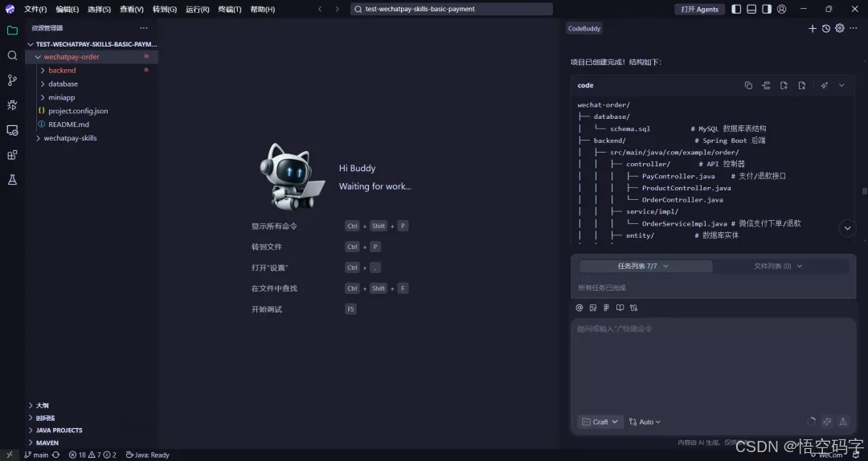Toggle the secondary sidebar layout button

(767, 9)
